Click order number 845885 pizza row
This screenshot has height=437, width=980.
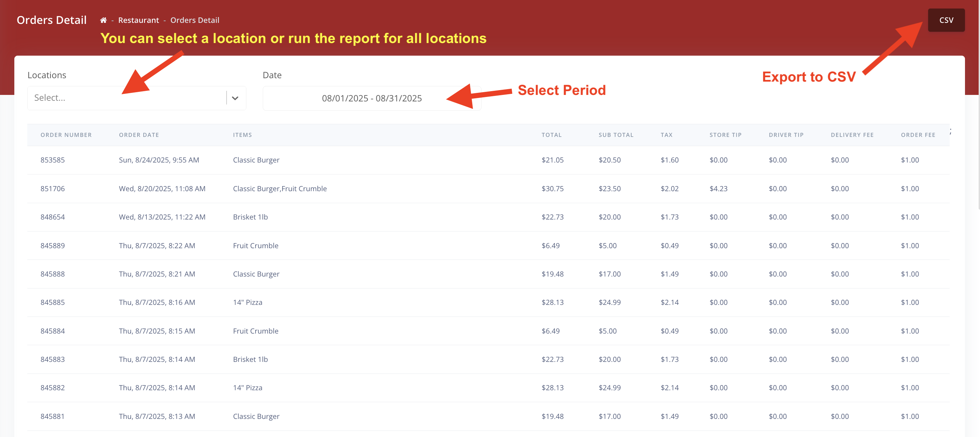click(x=53, y=302)
